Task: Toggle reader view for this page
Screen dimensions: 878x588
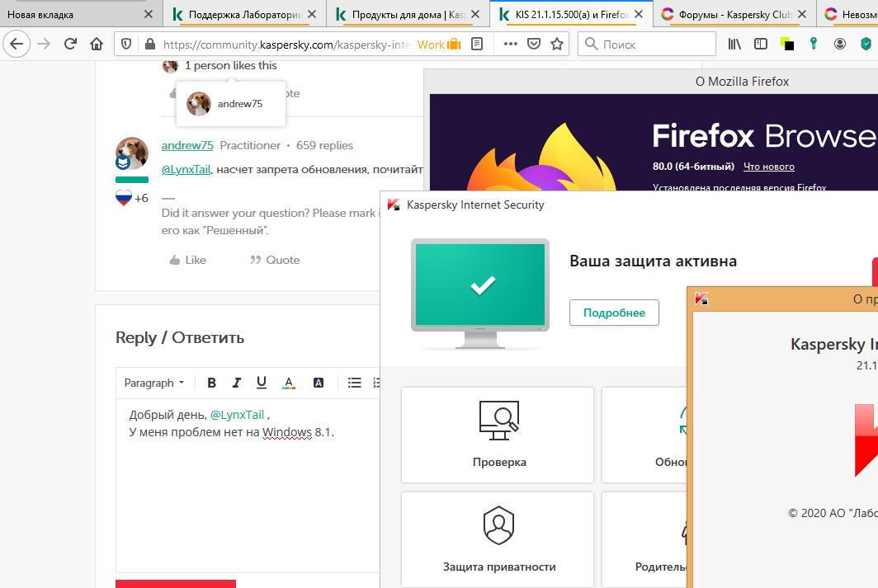Action: pyautogui.click(x=477, y=44)
